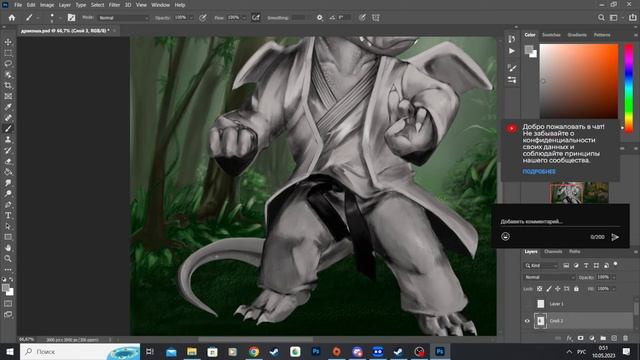The height and width of the screenshot is (360, 640).
Task: Switch to the Swatches tab
Action: pyautogui.click(x=551, y=35)
